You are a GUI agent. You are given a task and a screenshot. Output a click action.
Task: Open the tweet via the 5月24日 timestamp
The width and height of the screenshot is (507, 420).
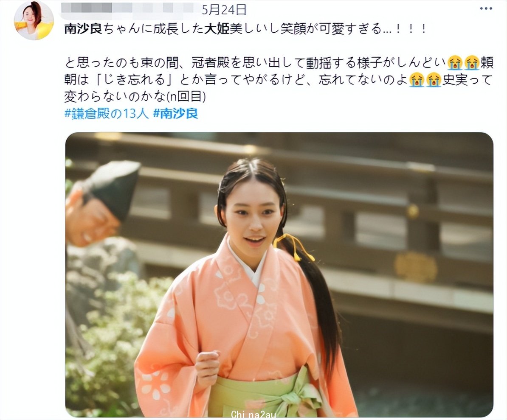[x=224, y=10]
